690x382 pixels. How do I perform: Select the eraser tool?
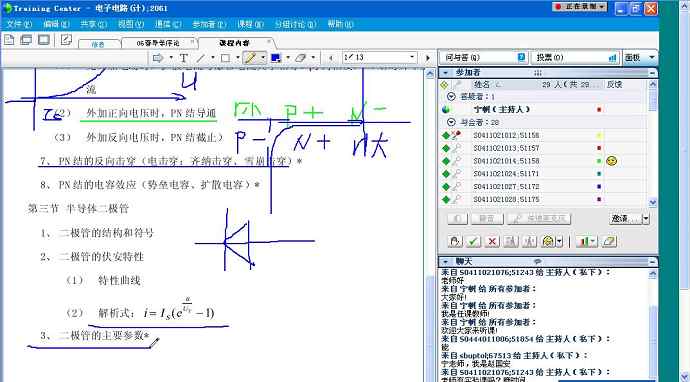coord(301,58)
